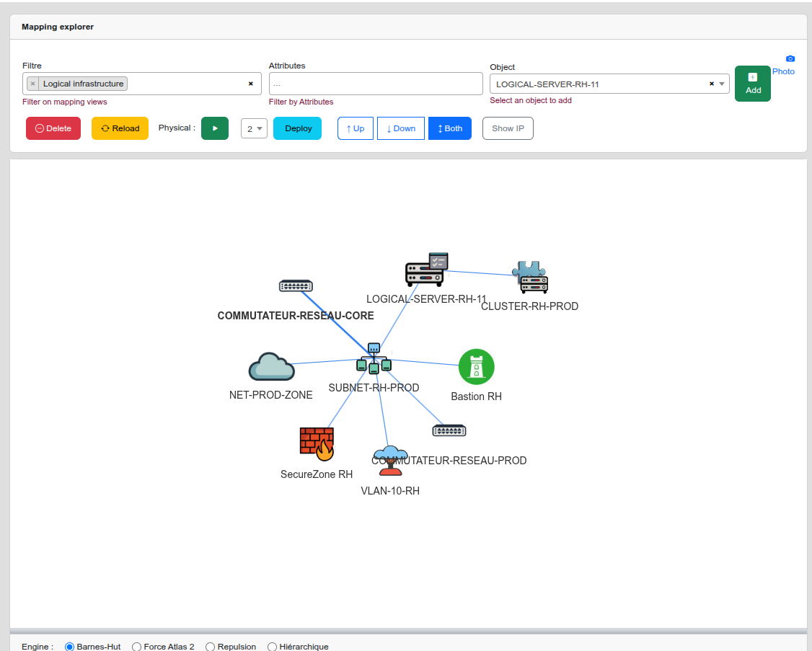Select the green Bastion RH icon
This screenshot has height=651, width=812.
[x=476, y=367]
